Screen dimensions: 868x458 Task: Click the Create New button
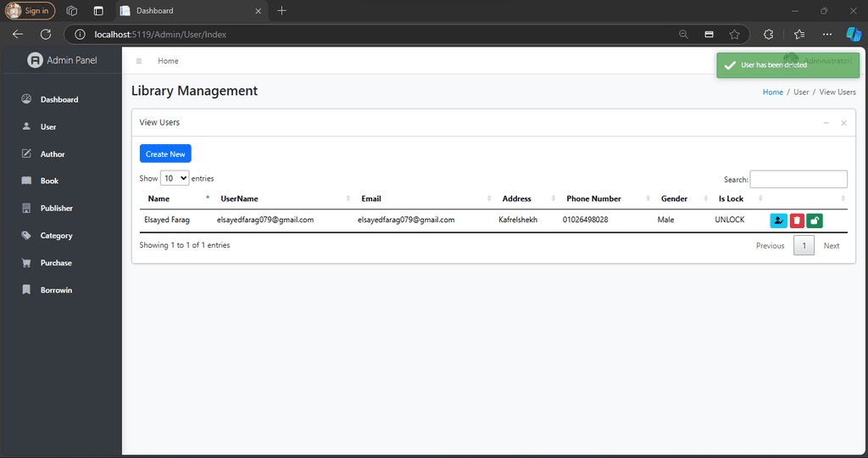click(165, 154)
